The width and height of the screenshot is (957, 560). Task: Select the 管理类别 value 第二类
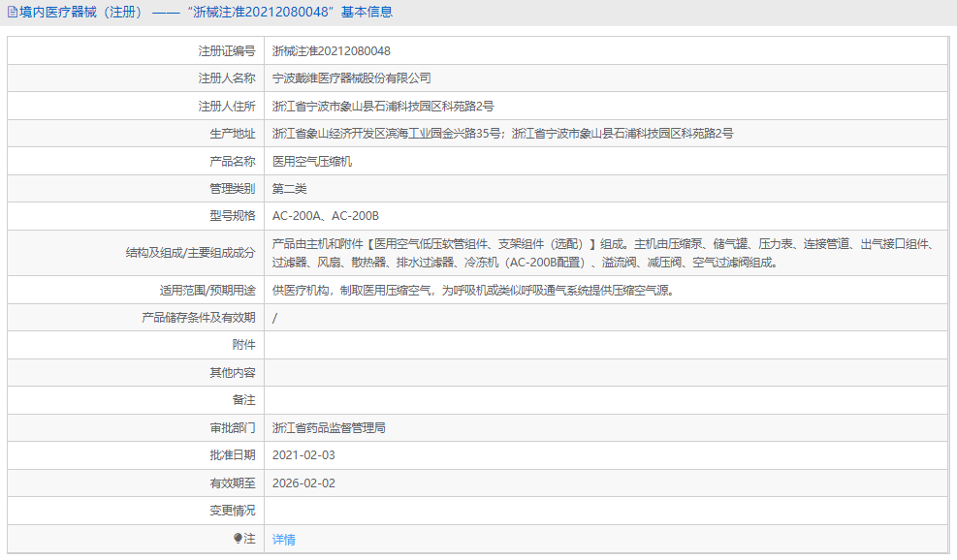coord(291,188)
